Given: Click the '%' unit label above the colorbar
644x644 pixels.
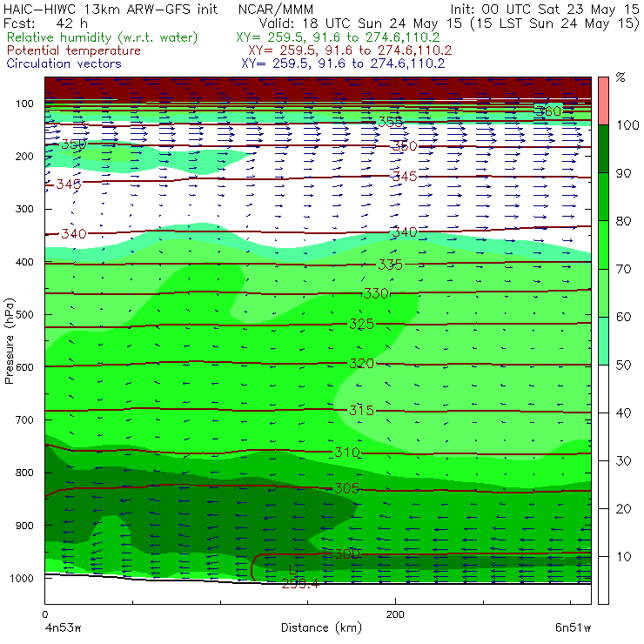Looking at the screenshot, I should [621, 77].
